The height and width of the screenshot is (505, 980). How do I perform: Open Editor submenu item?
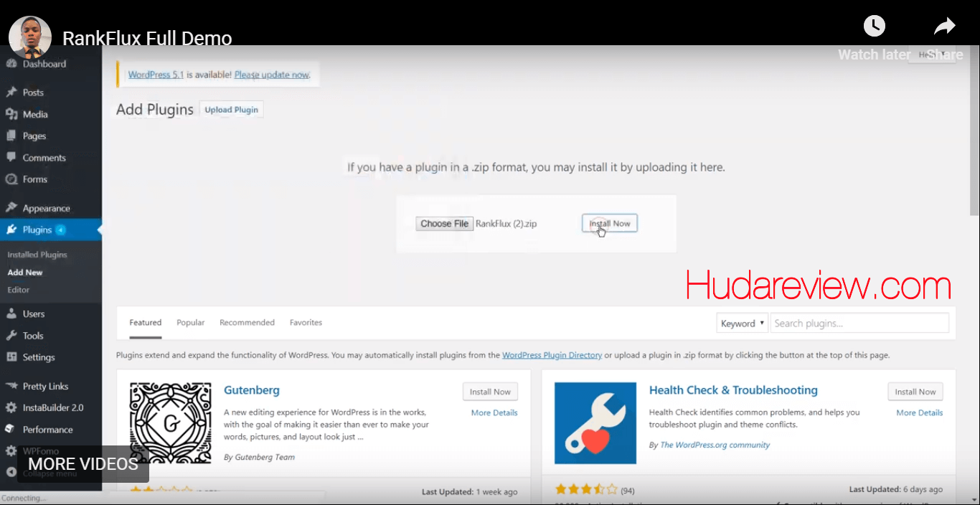pyautogui.click(x=19, y=290)
